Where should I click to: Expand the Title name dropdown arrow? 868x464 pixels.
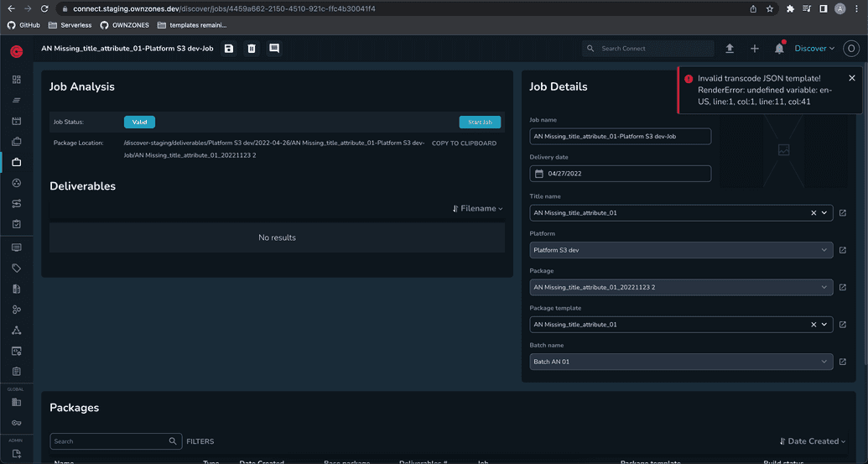[824, 212]
